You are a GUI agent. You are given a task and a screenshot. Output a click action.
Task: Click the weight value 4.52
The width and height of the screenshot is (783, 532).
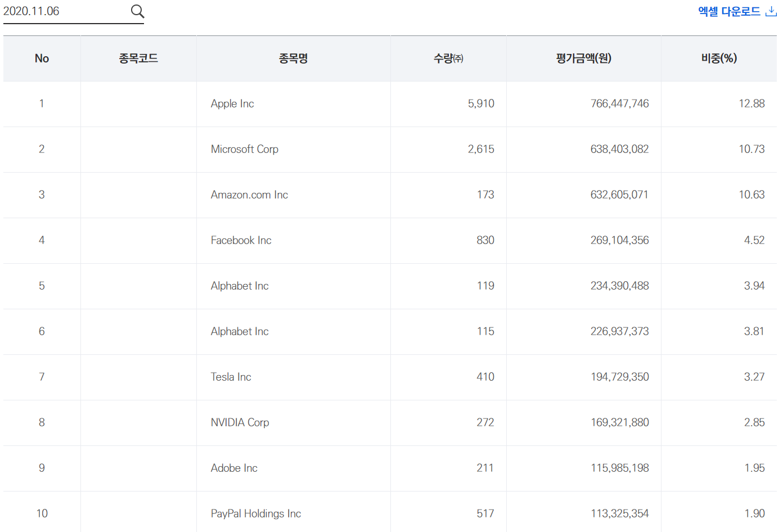(x=754, y=240)
